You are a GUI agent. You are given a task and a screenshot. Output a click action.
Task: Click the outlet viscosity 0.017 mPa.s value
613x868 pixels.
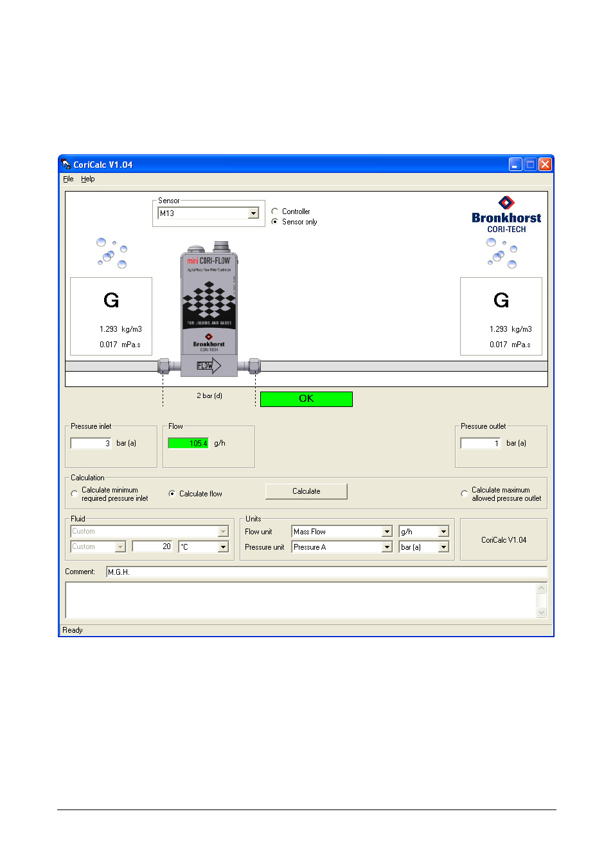tap(510, 345)
